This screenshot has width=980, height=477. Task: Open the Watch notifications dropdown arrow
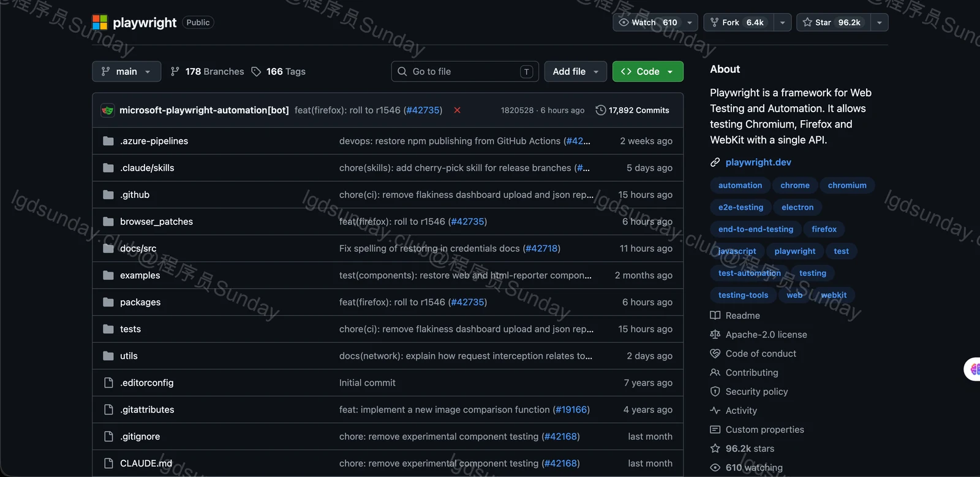690,23
